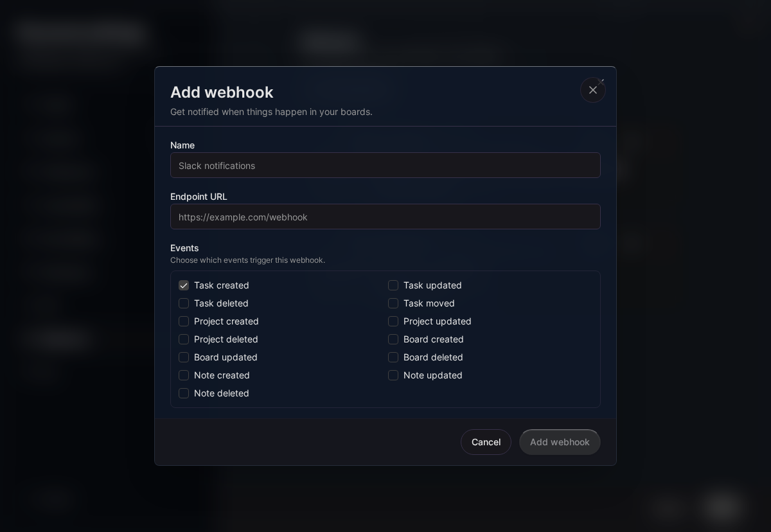Enable the Project created event
This screenshot has width=771, height=532.
[x=184, y=321]
